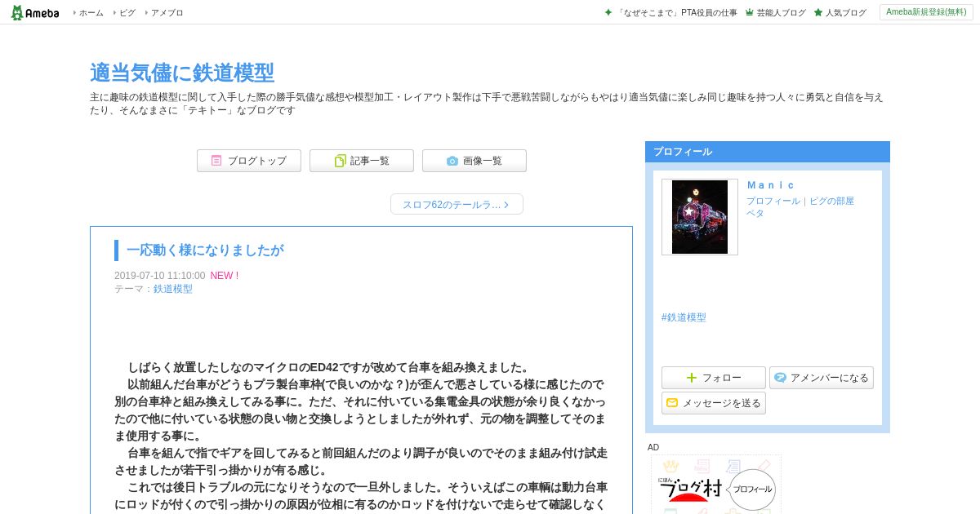The width and height of the screenshot is (980, 514).
Task: Open アメブロ in top navigation
Action: 167,13
